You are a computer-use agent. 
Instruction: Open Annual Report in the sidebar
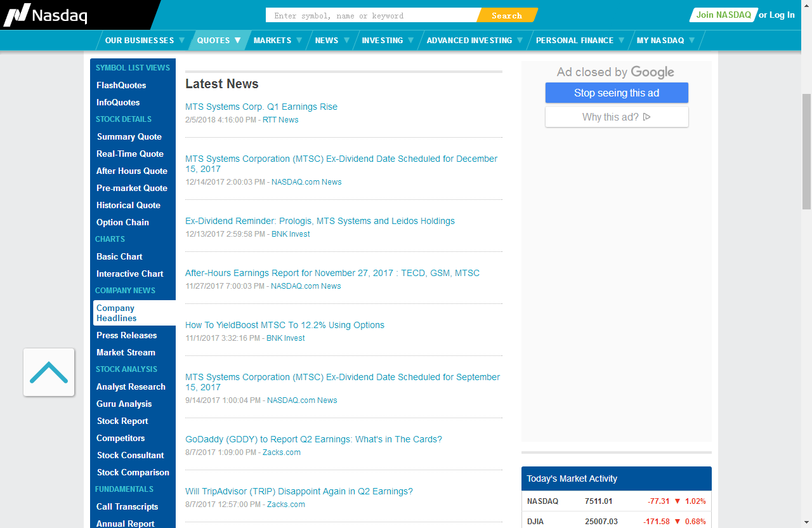click(126, 524)
